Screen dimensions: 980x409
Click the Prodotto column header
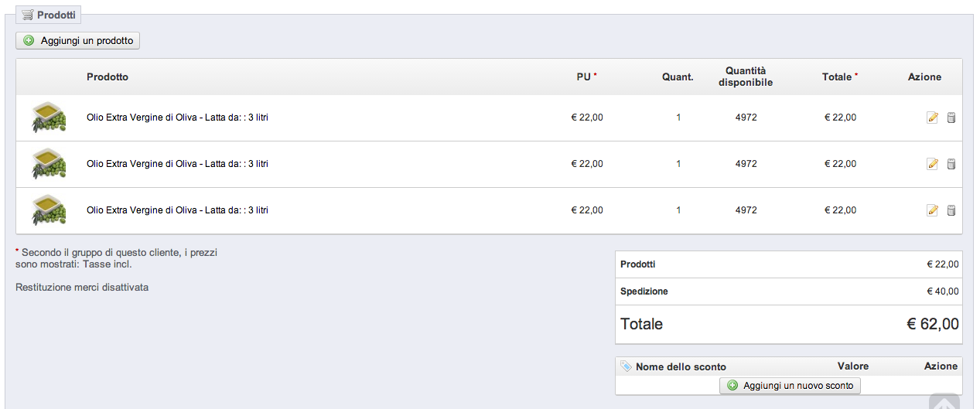[108, 77]
